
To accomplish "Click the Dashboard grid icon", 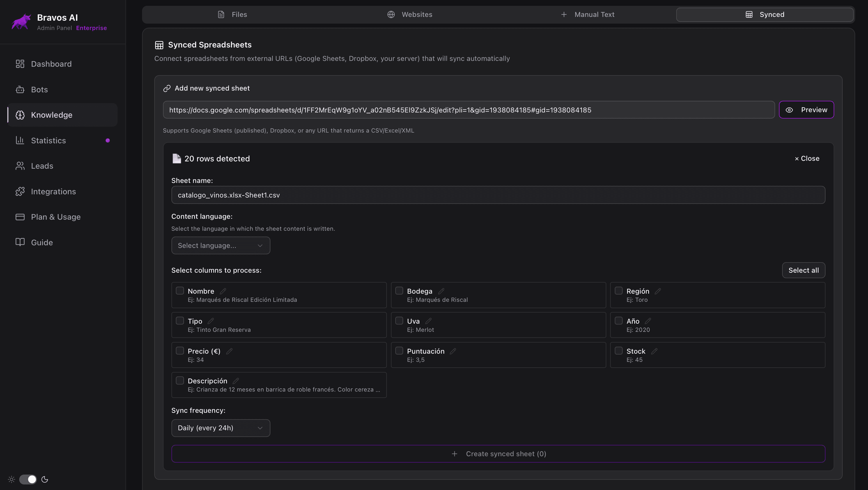I will pos(20,64).
